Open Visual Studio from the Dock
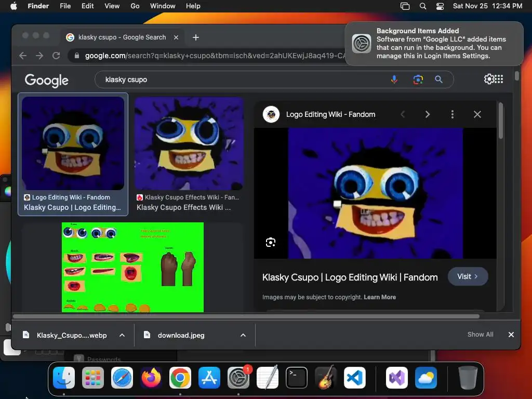The height and width of the screenshot is (399, 532). point(397,378)
